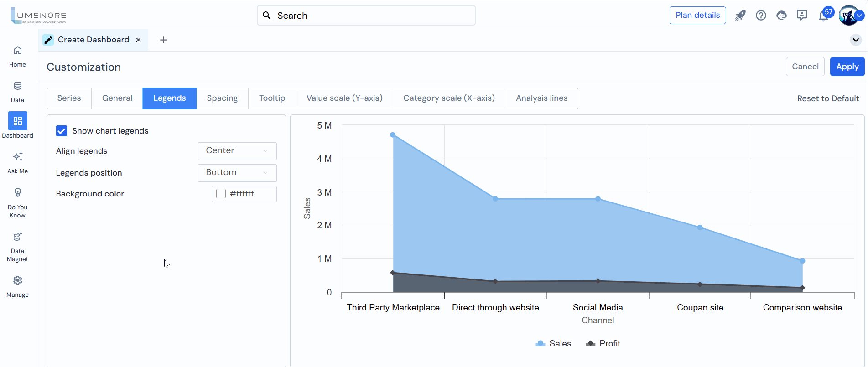Click Reset to Default link
868x367 pixels.
(828, 99)
